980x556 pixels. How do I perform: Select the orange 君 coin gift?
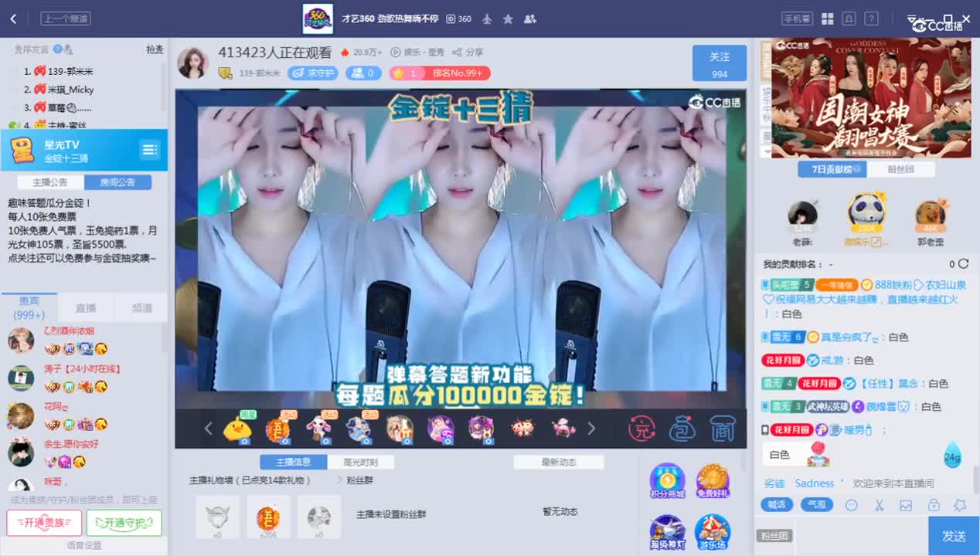coord(277,429)
